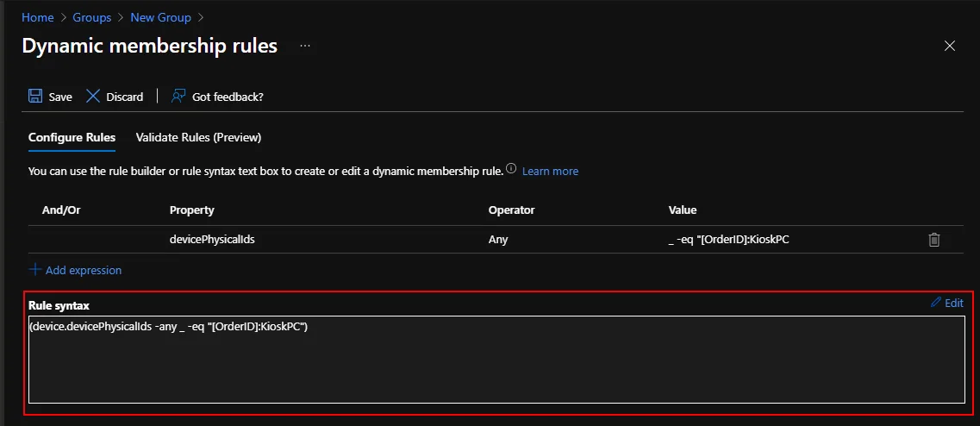The height and width of the screenshot is (426, 980).
Task: Switch to Validate Rules (Preview) tab
Action: coord(198,138)
